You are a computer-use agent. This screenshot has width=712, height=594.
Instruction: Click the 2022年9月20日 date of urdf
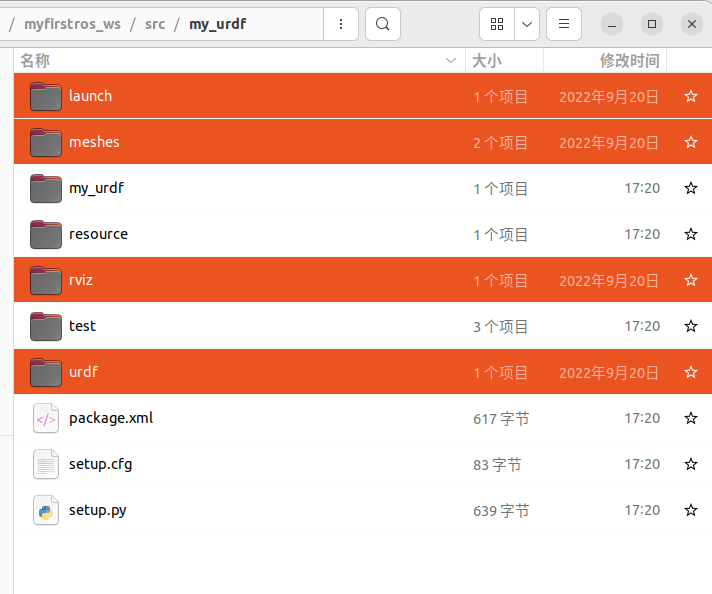coord(609,372)
